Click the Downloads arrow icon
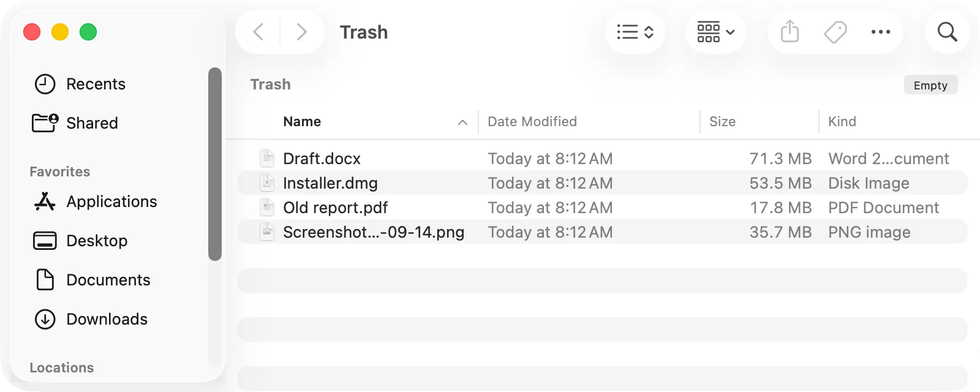 point(45,319)
